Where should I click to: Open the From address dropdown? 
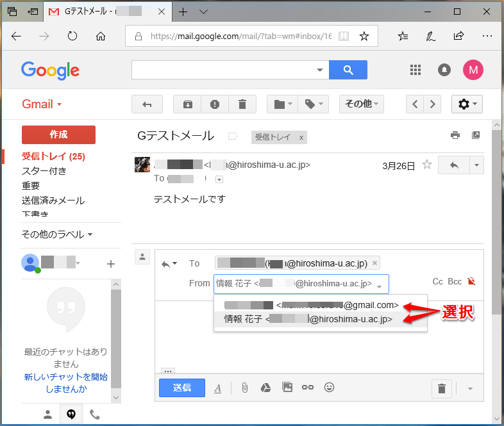click(301, 284)
